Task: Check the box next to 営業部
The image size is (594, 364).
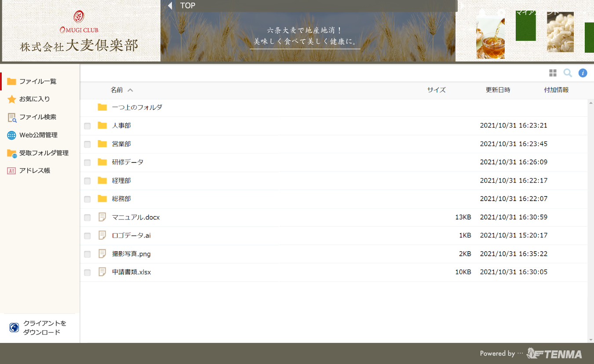Action: 87,144
